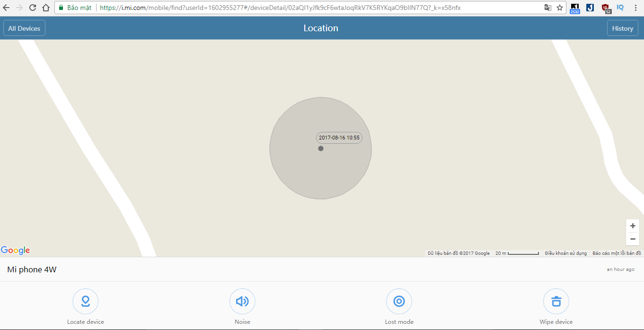Open location History
644x330 pixels.
coord(622,28)
